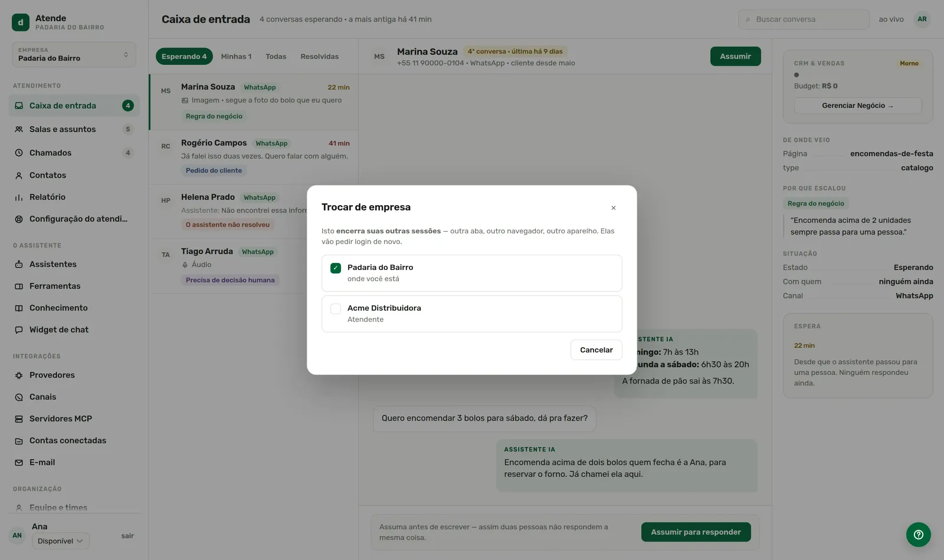This screenshot has height=560, width=944.
Task: Click the Contatos person icon
Action: click(19, 175)
